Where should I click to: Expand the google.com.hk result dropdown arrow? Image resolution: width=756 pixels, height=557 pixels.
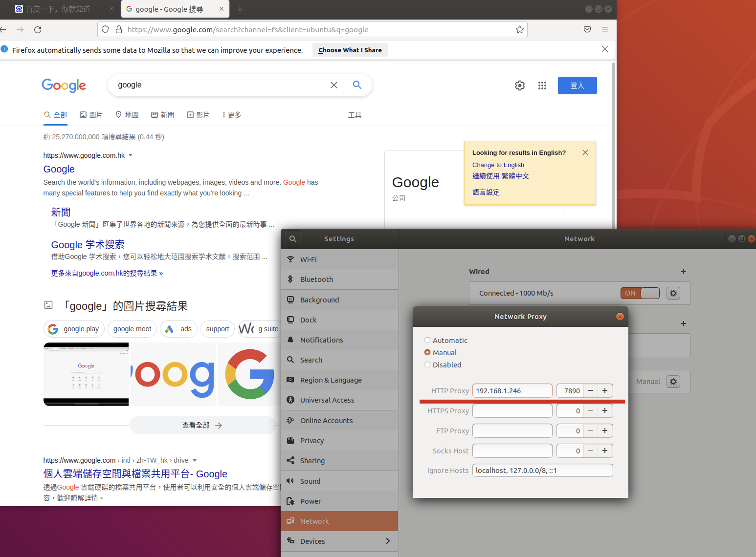[x=131, y=155]
